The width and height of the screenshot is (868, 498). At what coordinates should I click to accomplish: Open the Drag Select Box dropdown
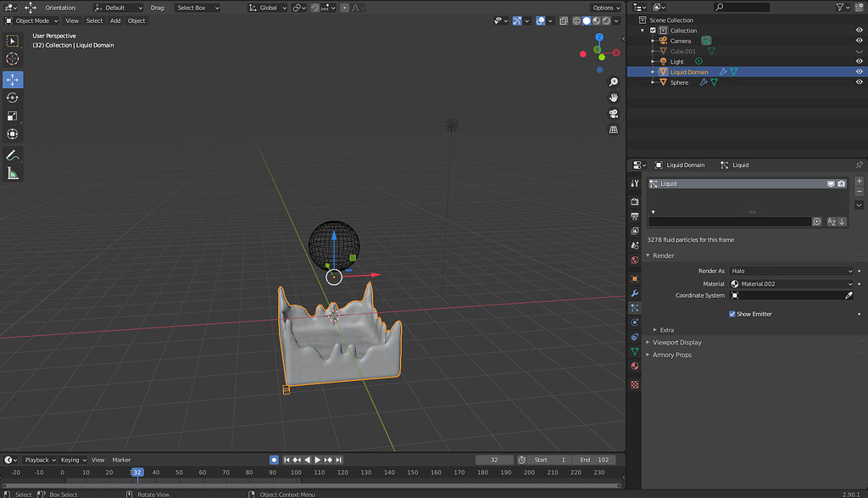198,8
